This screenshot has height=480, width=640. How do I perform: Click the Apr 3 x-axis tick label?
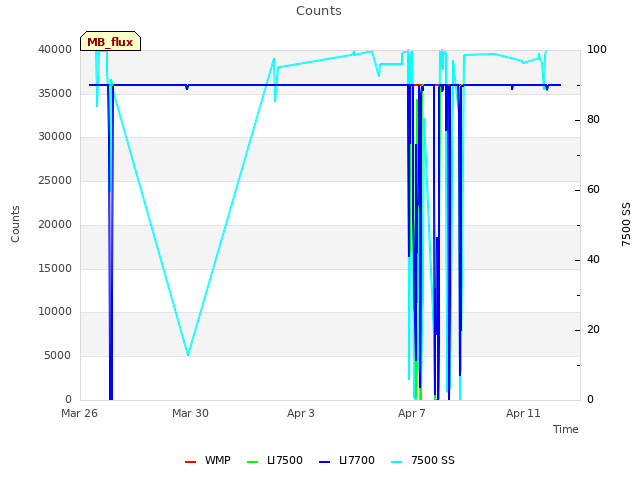click(x=301, y=413)
